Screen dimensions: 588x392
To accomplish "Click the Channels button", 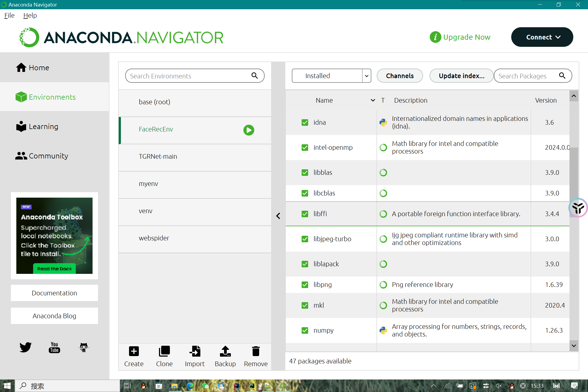I will tap(400, 76).
